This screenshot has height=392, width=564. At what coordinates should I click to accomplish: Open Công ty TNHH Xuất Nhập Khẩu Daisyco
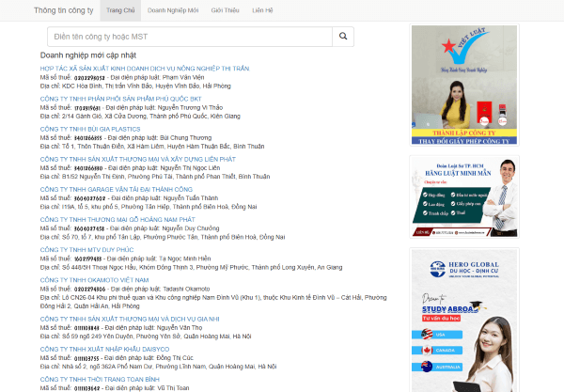[102, 349]
